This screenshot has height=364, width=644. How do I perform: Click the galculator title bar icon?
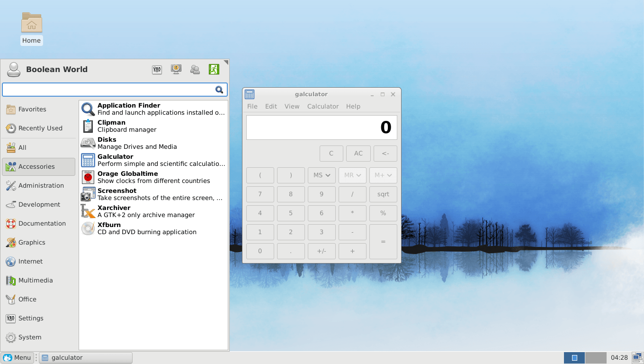[250, 94]
